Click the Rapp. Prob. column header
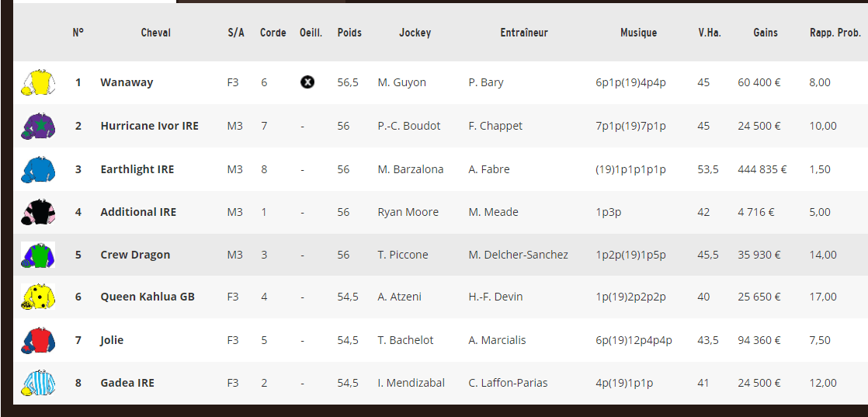This screenshot has width=868, height=417. tap(835, 33)
